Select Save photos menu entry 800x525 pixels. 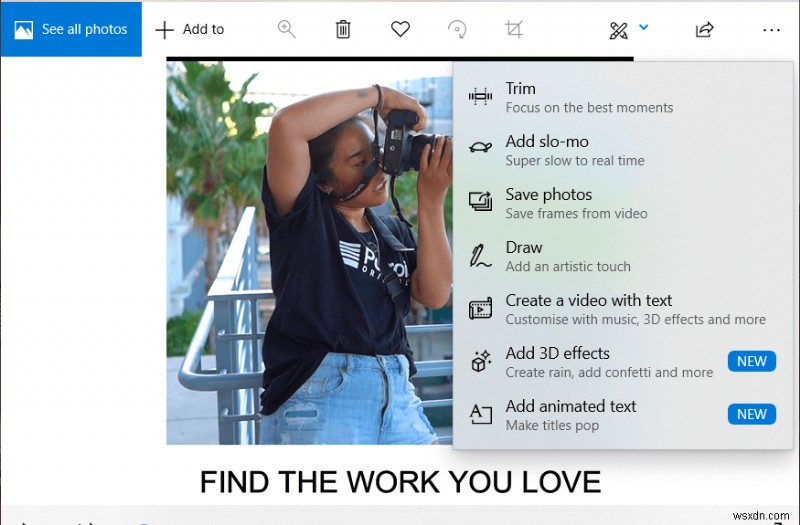pyautogui.click(x=623, y=203)
